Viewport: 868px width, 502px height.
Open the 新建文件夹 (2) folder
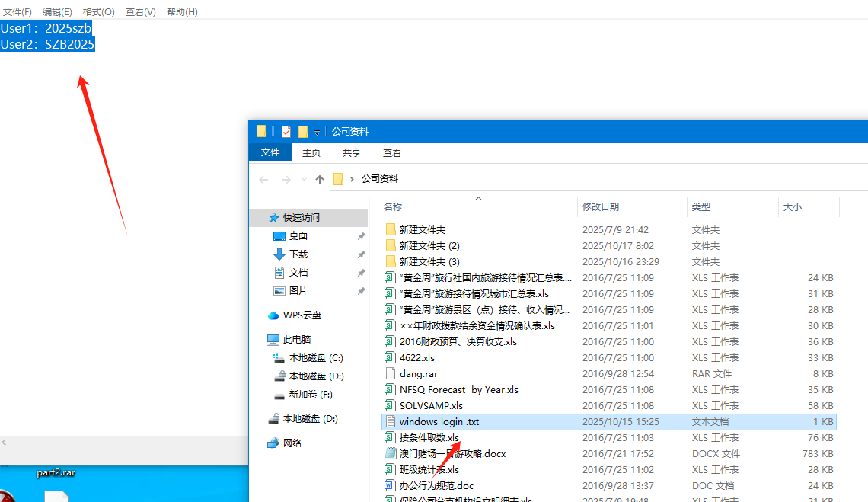(429, 246)
